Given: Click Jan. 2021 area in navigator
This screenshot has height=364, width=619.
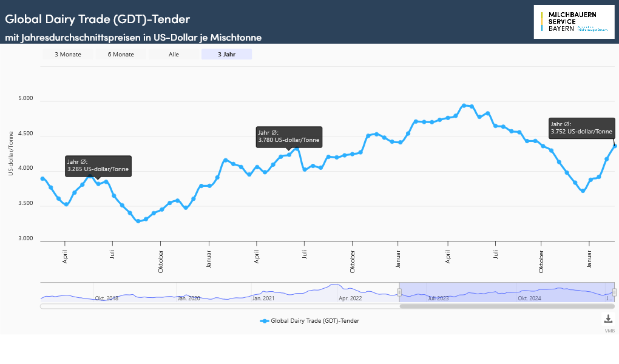Looking at the screenshot, I should click(x=263, y=298).
